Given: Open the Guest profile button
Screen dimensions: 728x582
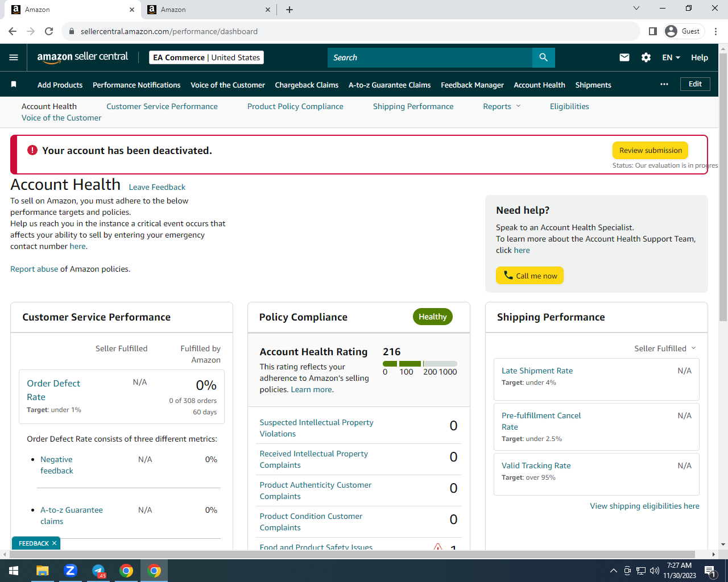Looking at the screenshot, I should point(684,31).
